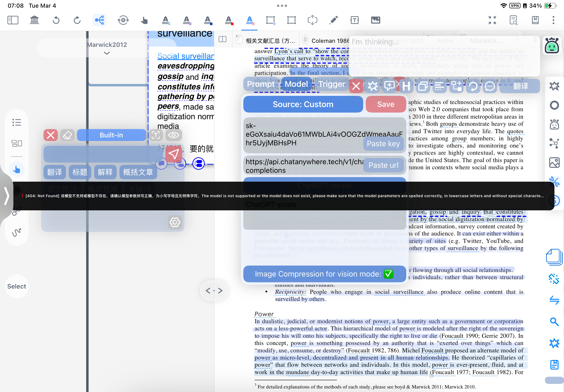Image resolution: width=564 pixels, height=392 pixels.
Task: Click the collapse arrows icon
Action: (x=492, y=20)
